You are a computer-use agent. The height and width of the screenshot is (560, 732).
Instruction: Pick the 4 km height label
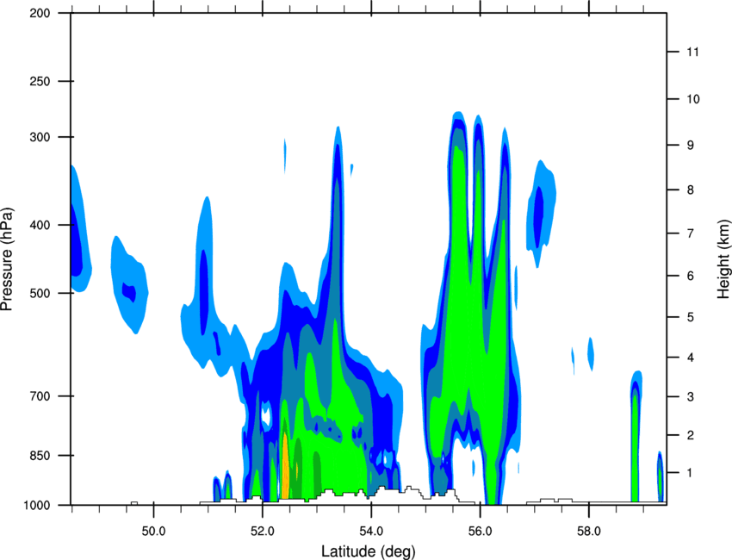coord(690,358)
